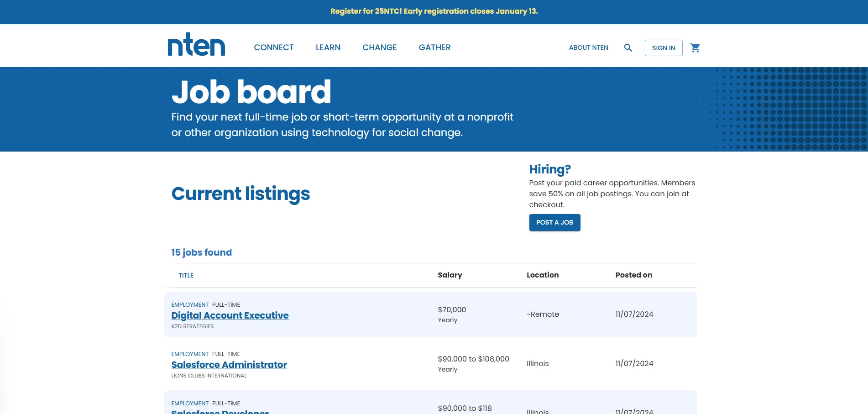Image resolution: width=868 pixels, height=414 pixels.
Task: Click the Sign In button
Action: (664, 48)
